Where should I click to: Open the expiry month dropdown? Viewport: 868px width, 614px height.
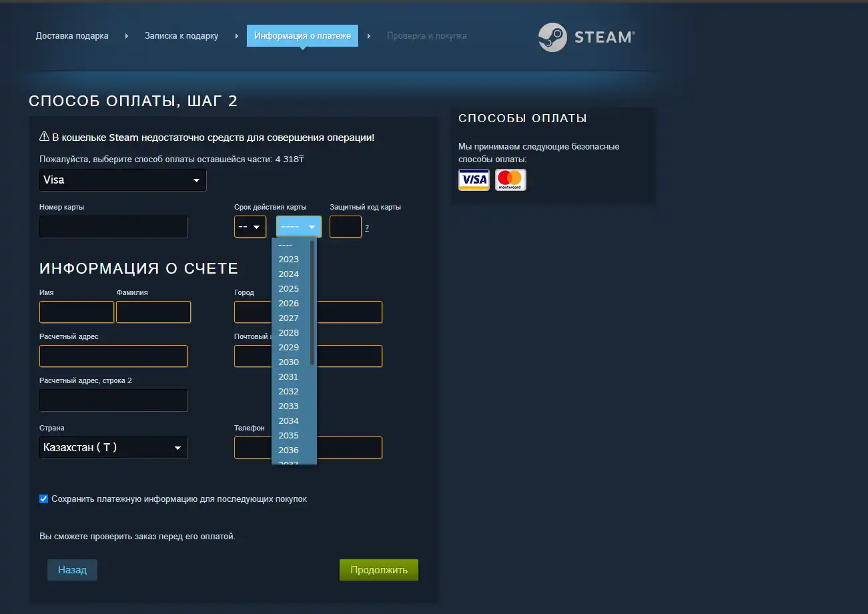click(250, 227)
